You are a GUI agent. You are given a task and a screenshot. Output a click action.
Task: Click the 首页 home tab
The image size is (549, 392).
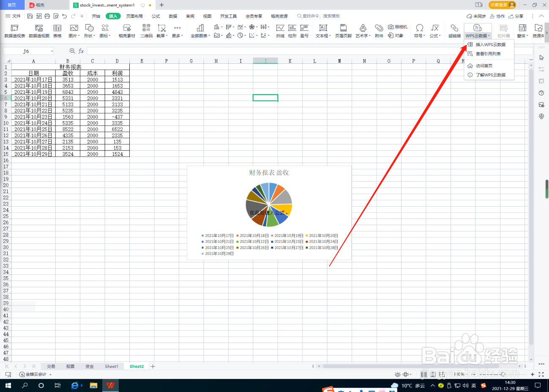tap(12, 5)
